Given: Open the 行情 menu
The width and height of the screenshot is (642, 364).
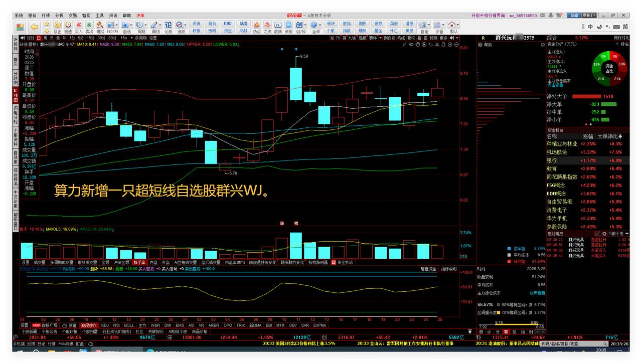Looking at the screenshot, I should click(x=46, y=16).
